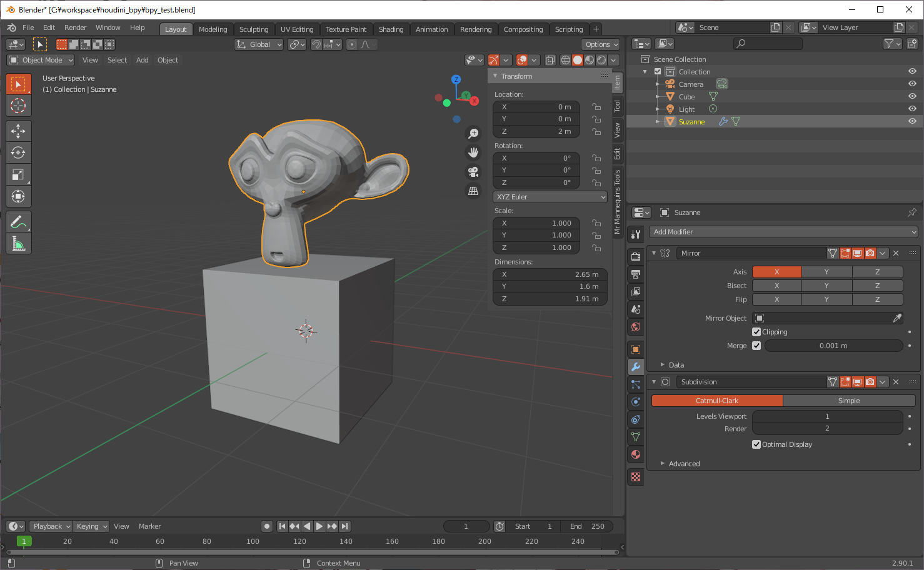Enable mirror Axis Z
This screenshot has height=570, width=924.
pos(877,272)
